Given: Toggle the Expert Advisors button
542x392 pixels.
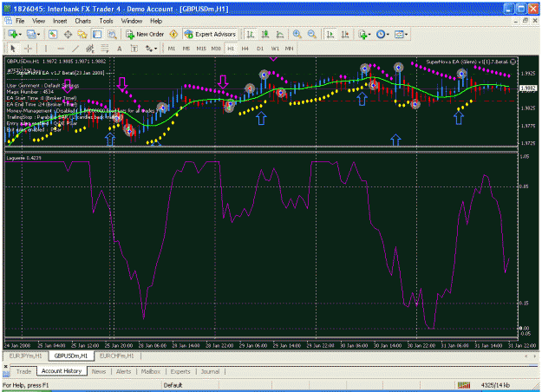Looking at the screenshot, I should click(211, 34).
